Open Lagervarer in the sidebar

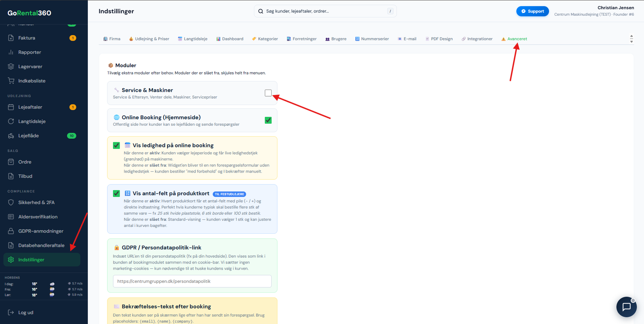tap(42, 66)
